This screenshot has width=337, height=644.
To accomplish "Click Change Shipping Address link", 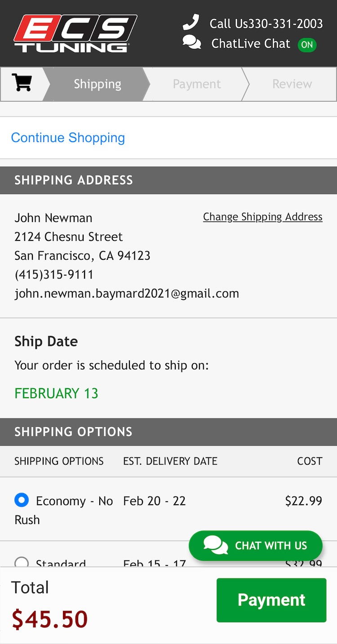I will [x=262, y=217].
